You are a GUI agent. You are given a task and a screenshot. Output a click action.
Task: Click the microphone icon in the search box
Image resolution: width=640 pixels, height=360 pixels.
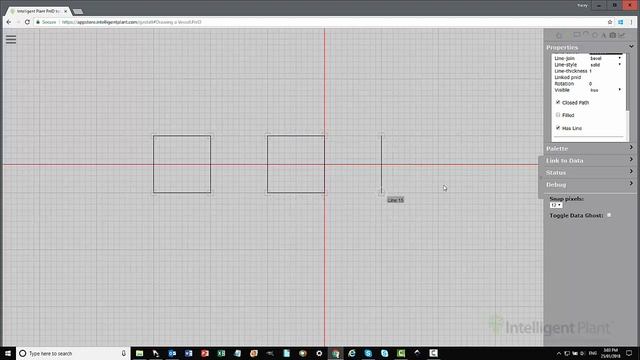(x=124, y=353)
